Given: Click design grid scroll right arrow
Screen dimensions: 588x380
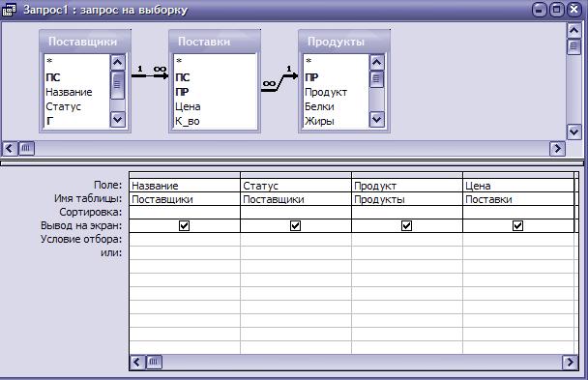Looking at the screenshot, I should [570, 362].
